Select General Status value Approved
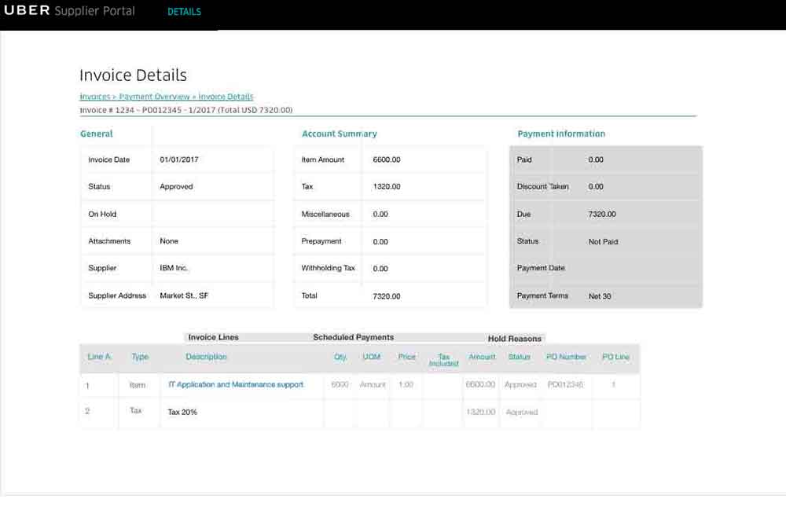This screenshot has height=532, width=786. pyautogui.click(x=176, y=186)
